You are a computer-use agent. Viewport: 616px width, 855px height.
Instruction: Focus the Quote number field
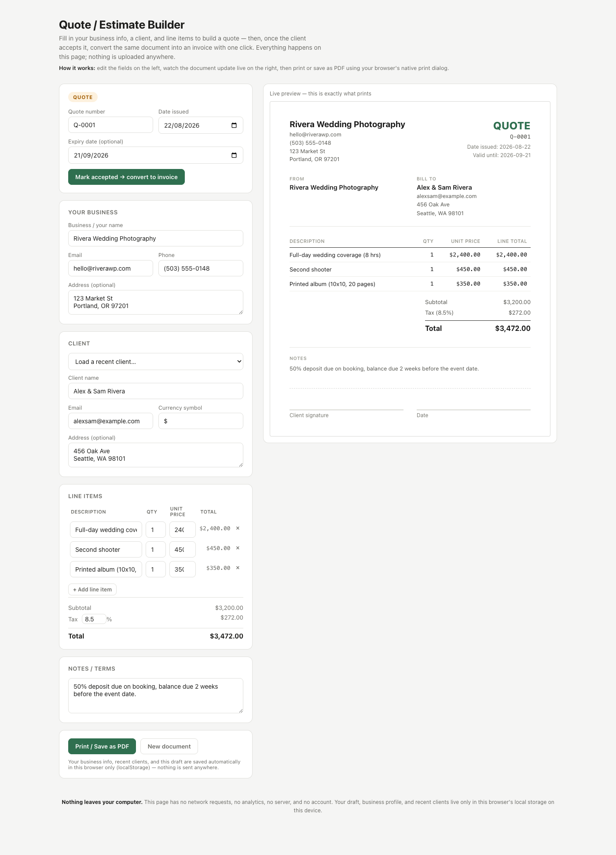point(110,125)
